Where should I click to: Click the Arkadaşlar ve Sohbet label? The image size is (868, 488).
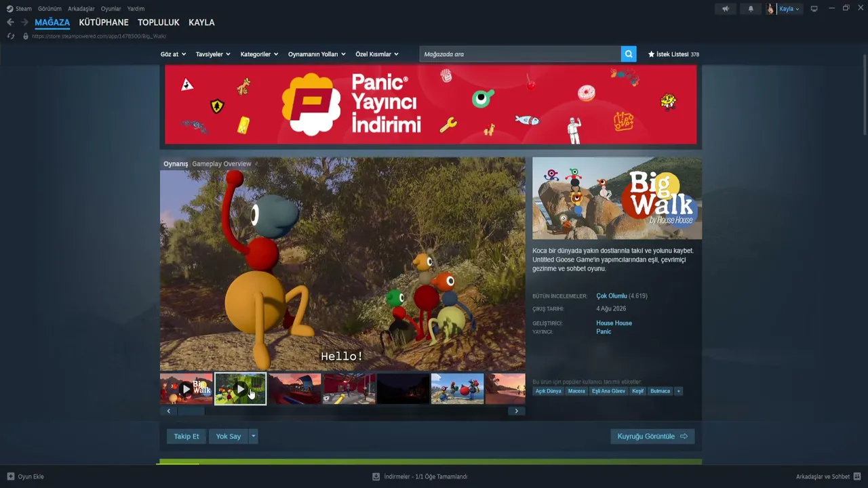click(x=823, y=476)
